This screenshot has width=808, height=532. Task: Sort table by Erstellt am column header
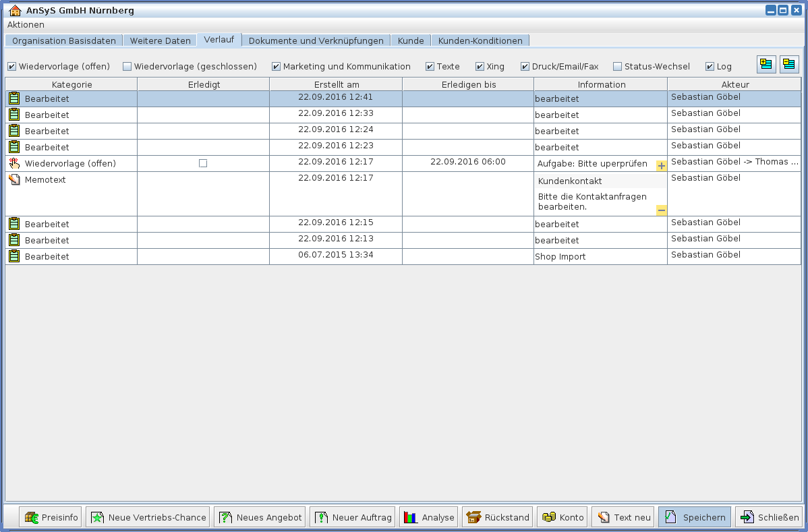click(x=336, y=84)
